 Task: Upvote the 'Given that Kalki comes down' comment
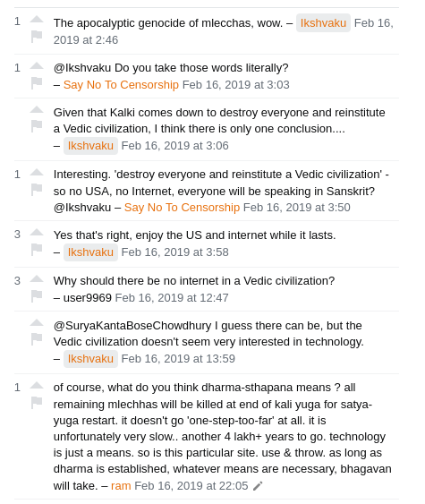pyautogui.click(x=37, y=109)
